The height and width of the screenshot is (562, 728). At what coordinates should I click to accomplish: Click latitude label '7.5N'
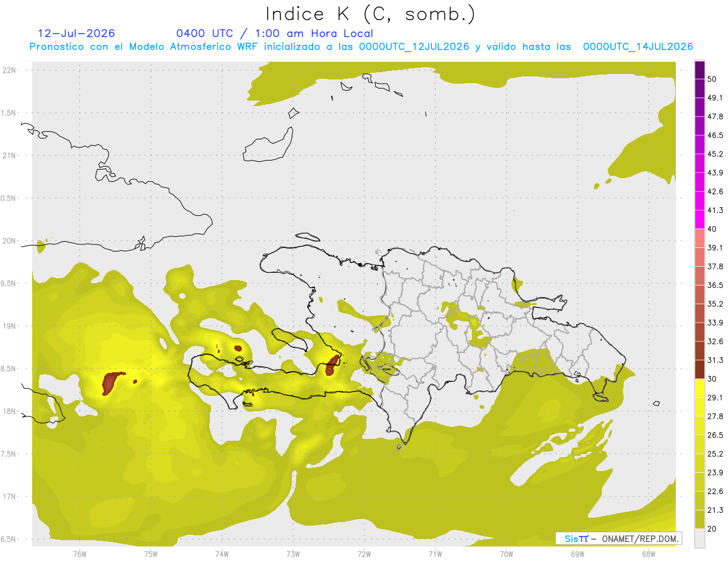(9, 454)
